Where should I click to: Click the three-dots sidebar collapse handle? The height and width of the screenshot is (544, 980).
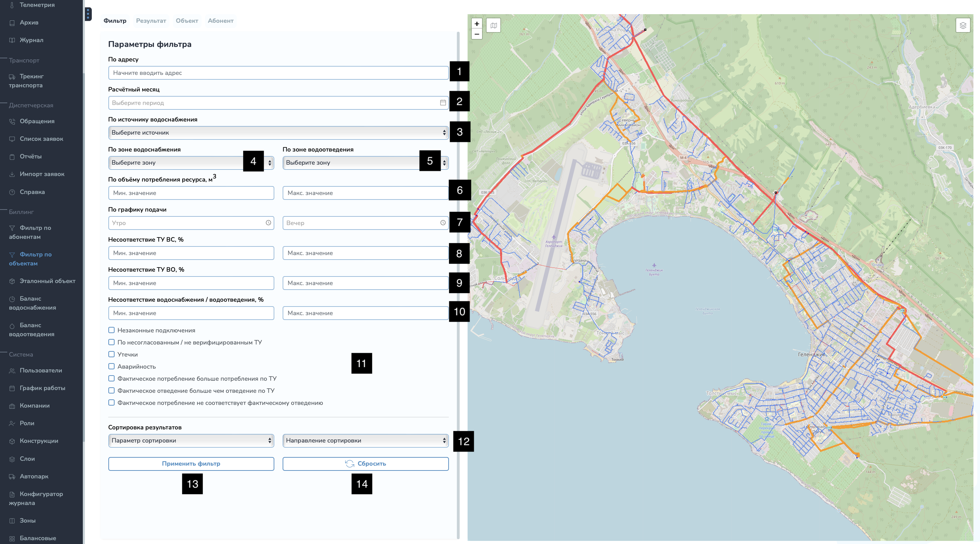(88, 14)
